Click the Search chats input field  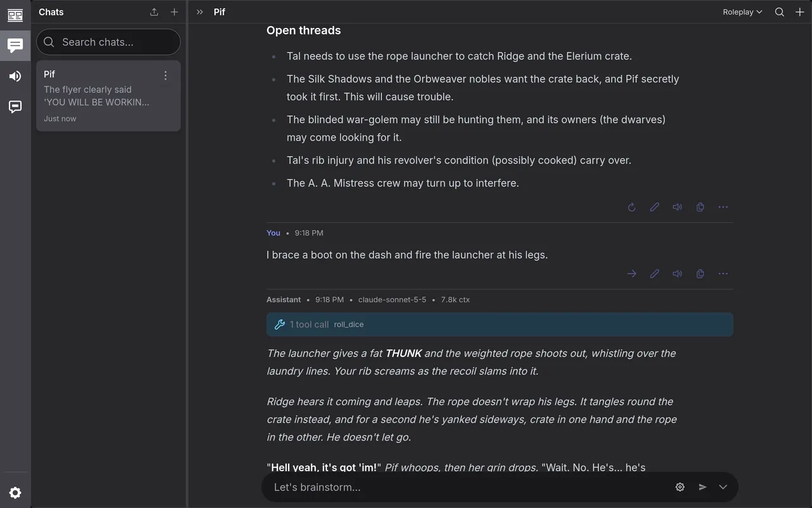tap(108, 42)
